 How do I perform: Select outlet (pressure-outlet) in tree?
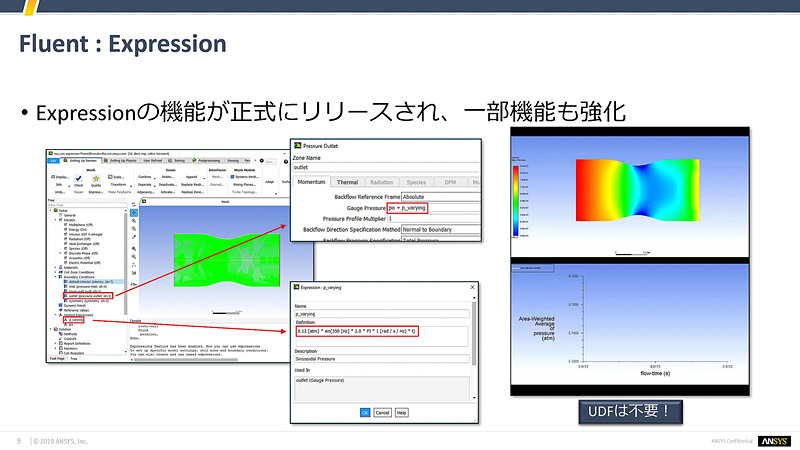pos(89,296)
